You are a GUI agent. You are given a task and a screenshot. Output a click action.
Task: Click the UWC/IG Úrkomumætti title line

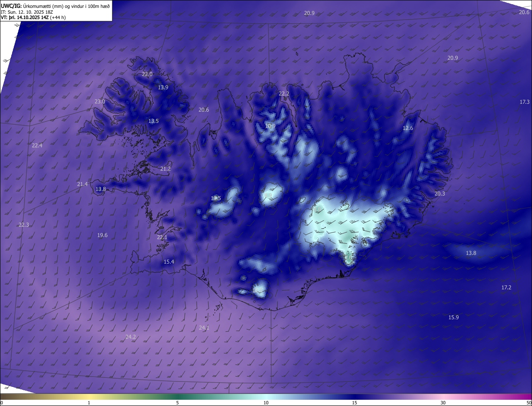pos(56,6)
